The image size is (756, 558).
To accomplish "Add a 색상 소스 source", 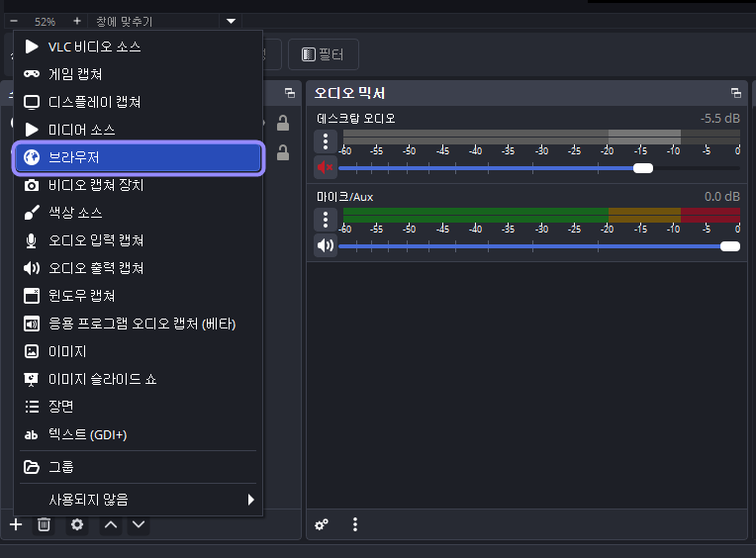I will (x=138, y=213).
